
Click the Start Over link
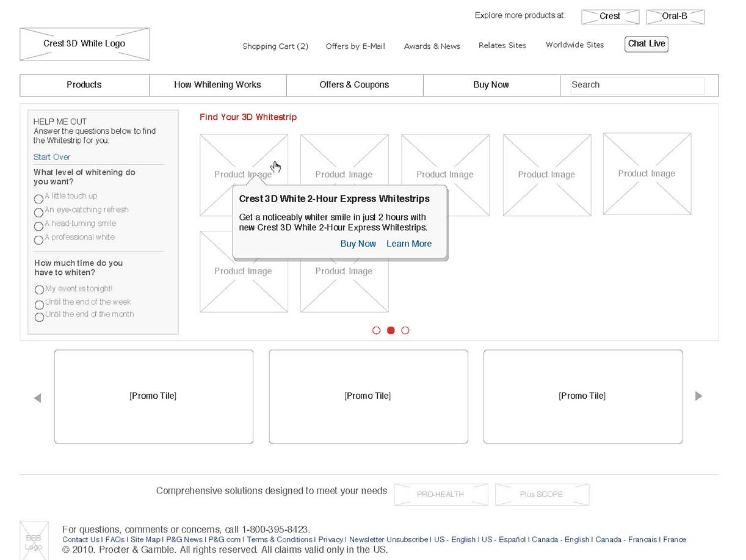52,157
